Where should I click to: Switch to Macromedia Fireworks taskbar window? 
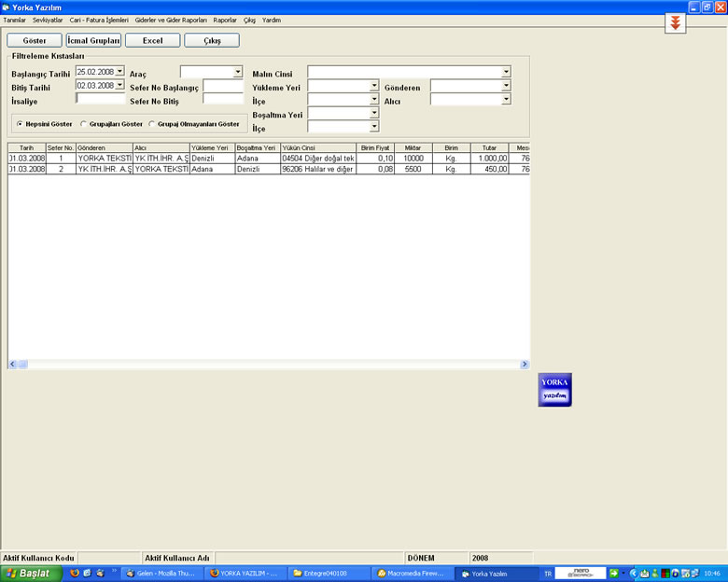tap(413, 574)
